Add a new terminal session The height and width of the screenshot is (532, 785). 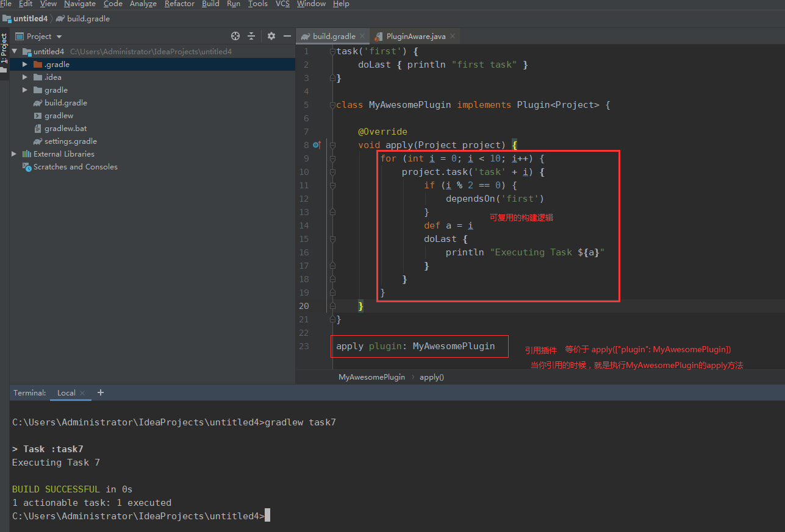(101, 392)
